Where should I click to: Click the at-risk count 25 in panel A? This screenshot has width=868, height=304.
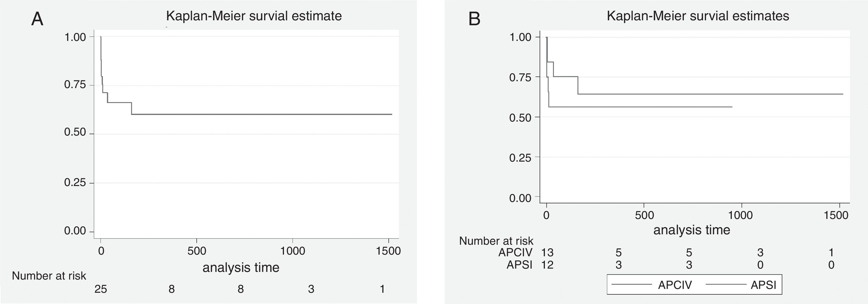101,289
